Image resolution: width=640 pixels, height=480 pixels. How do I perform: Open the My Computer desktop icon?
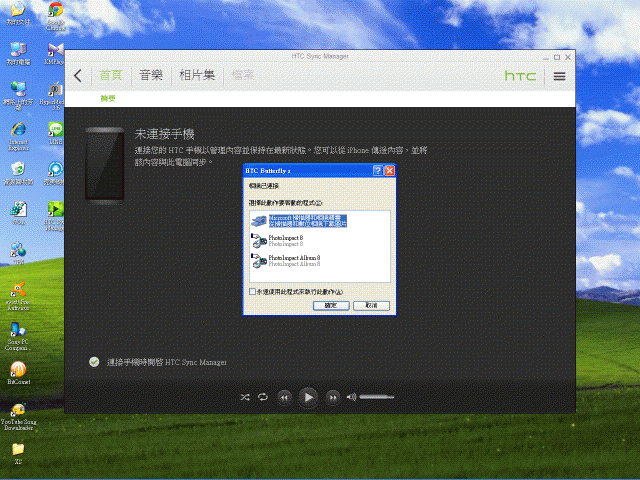(18, 53)
